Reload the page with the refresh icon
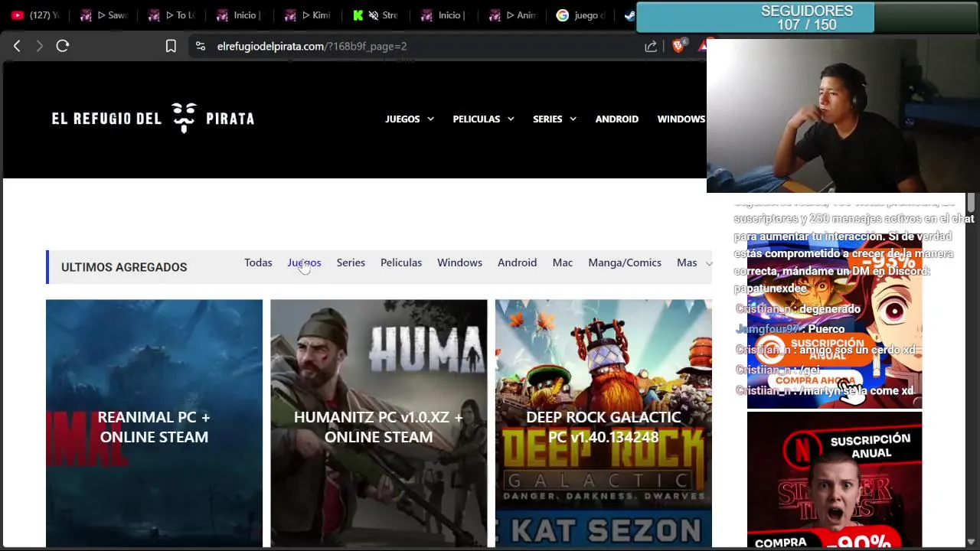The width and height of the screenshot is (980, 551). pyautogui.click(x=63, y=46)
